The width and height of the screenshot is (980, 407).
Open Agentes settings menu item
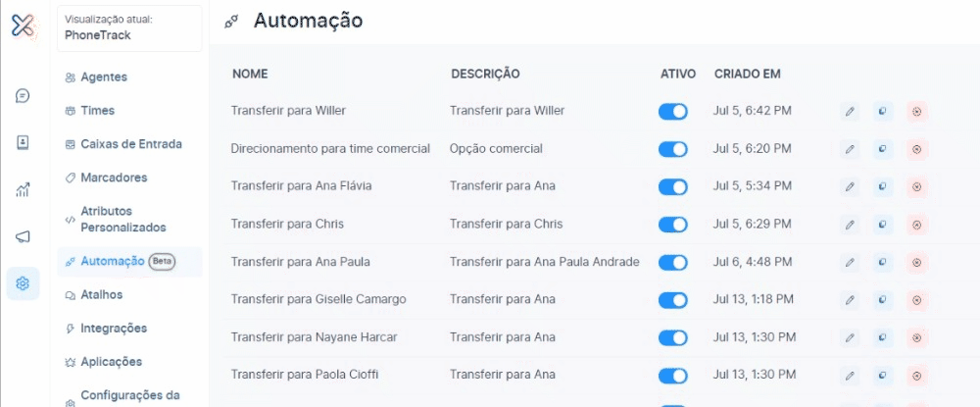[x=103, y=76]
